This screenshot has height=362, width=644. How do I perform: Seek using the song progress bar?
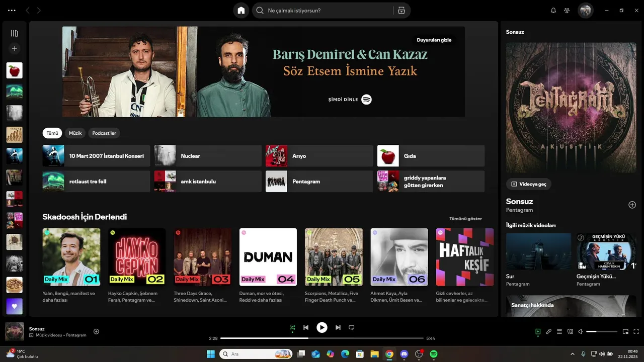tap(322, 338)
